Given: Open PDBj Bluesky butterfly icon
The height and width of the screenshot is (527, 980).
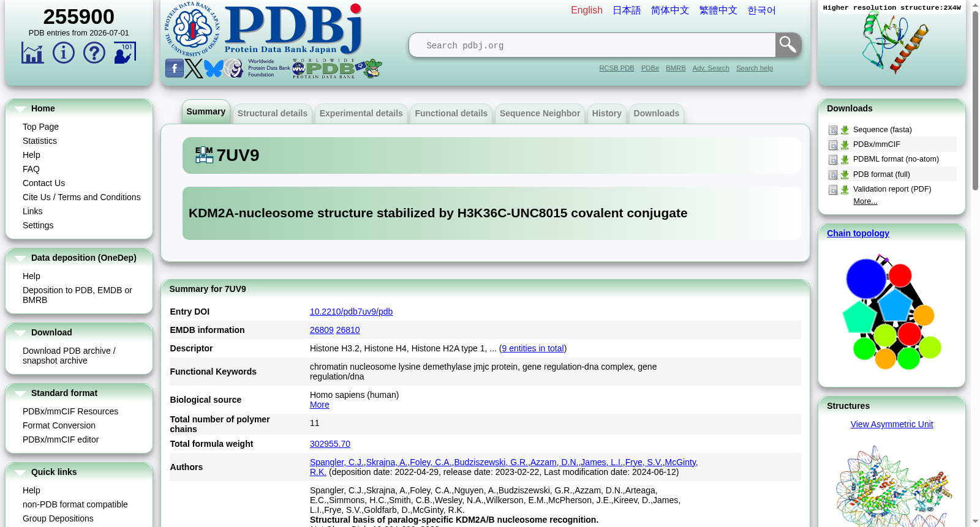Looking at the screenshot, I should (214, 68).
